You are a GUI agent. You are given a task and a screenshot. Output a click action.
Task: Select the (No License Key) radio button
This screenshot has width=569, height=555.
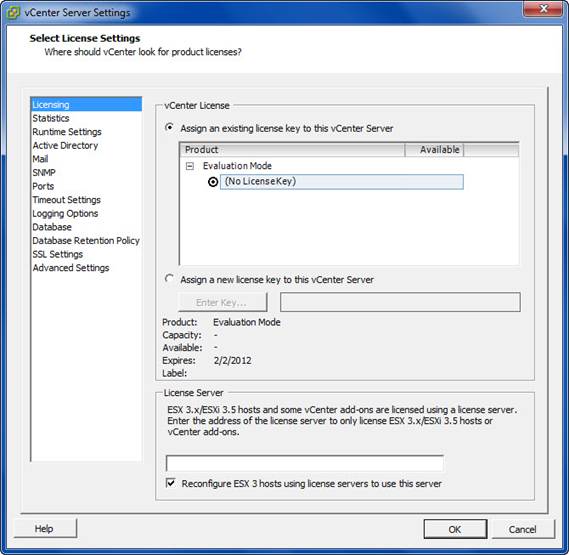[213, 182]
